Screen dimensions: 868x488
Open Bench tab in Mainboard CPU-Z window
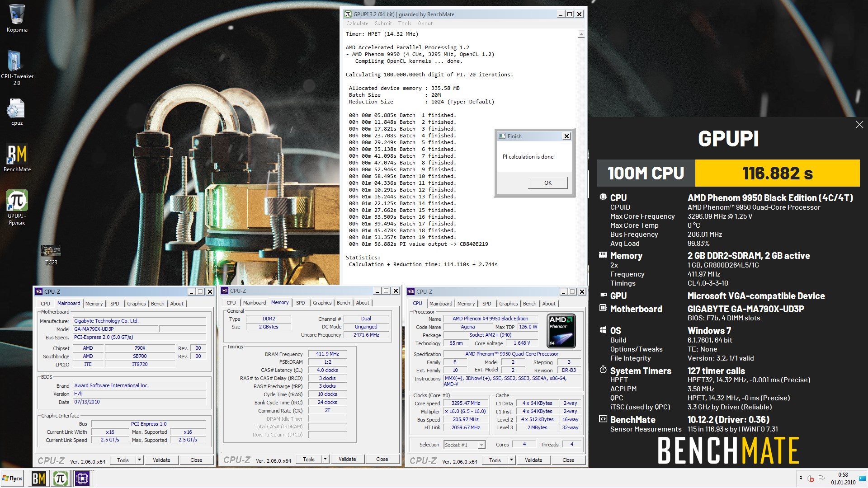157,304
